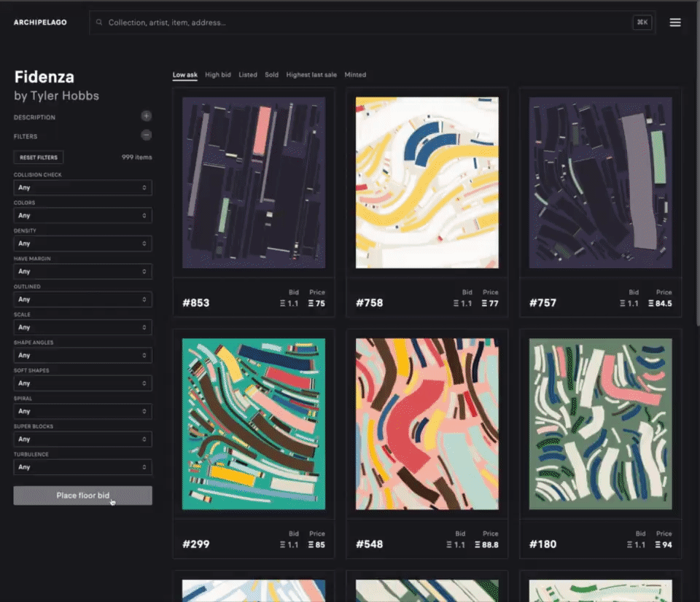The image size is (700, 602).
Task: Open Fidenza #853 artwork thumbnail
Action: coord(254,182)
